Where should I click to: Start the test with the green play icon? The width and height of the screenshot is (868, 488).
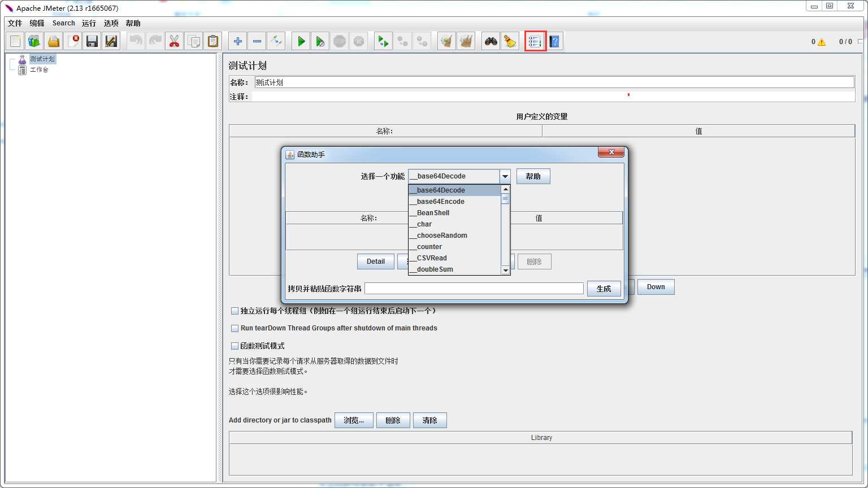point(301,41)
